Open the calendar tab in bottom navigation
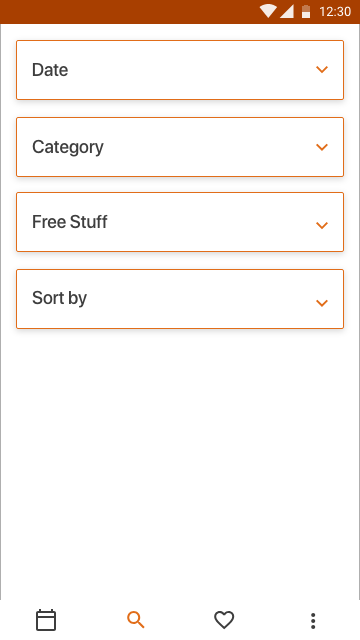The height and width of the screenshot is (640, 360). tap(46, 620)
